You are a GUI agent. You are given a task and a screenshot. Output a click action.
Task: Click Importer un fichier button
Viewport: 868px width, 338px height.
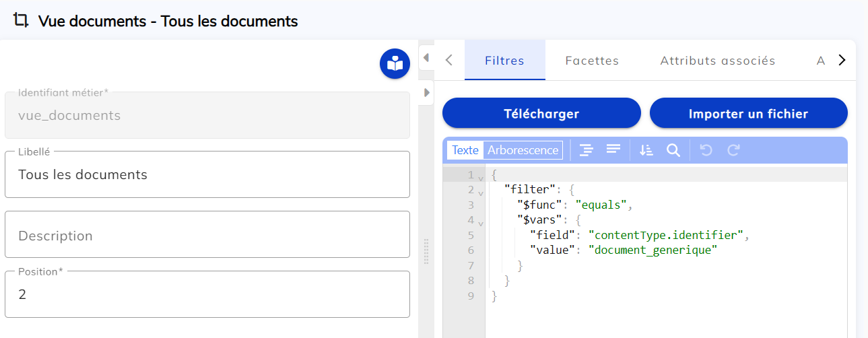(748, 113)
